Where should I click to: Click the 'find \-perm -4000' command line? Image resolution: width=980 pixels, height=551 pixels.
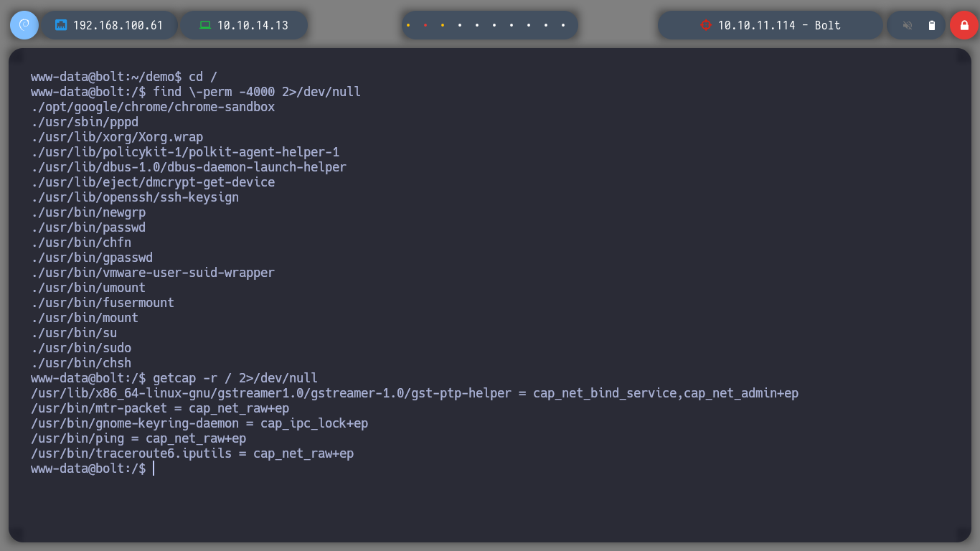[x=196, y=92]
